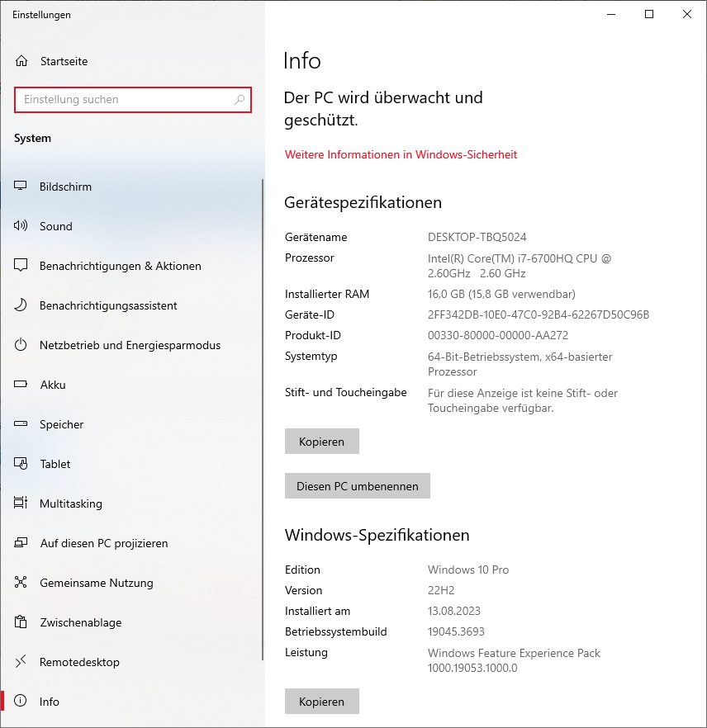Switch to the Multitasking page
This screenshot has width=707, height=728.
click(132, 503)
